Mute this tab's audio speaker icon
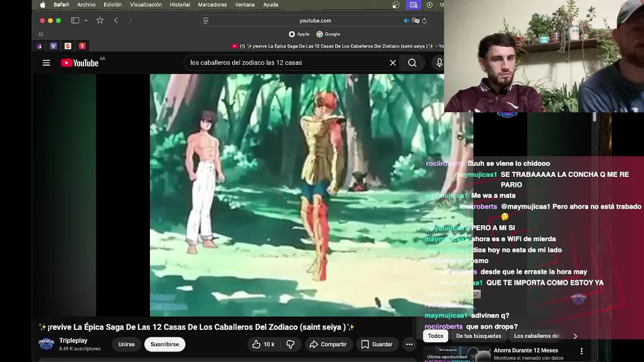The height and width of the screenshot is (362, 644). point(406,21)
